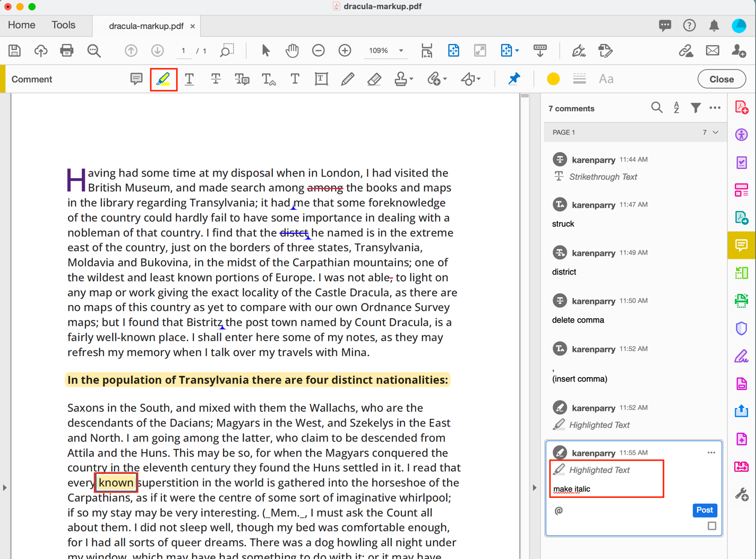Open the yellow color picker swatch
Image resolution: width=756 pixels, height=559 pixels.
coord(553,79)
